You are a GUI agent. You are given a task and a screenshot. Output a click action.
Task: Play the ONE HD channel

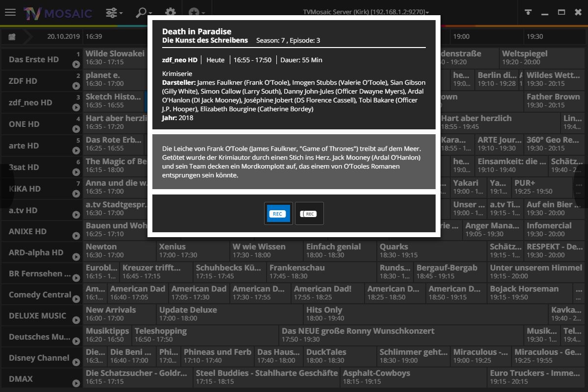pos(76,129)
